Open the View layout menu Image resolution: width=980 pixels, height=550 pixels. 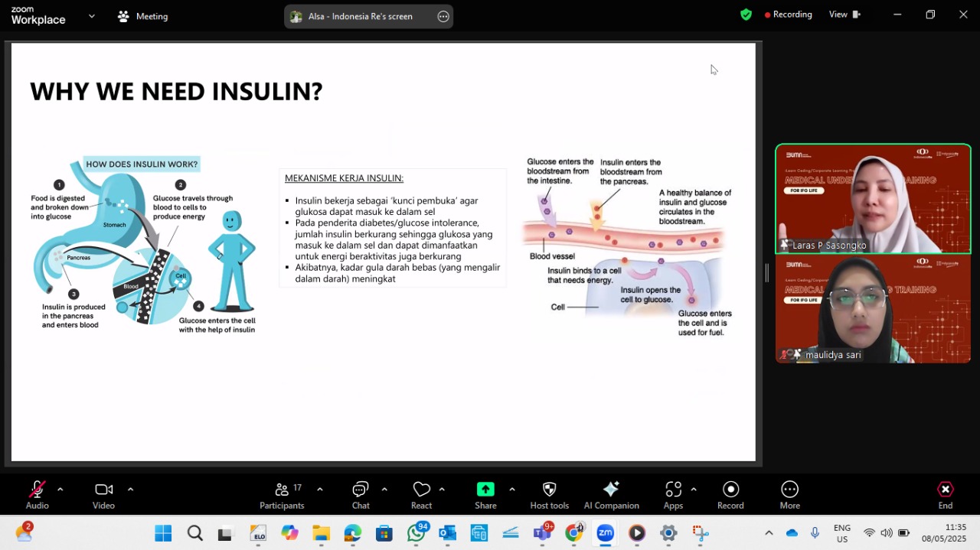point(844,15)
